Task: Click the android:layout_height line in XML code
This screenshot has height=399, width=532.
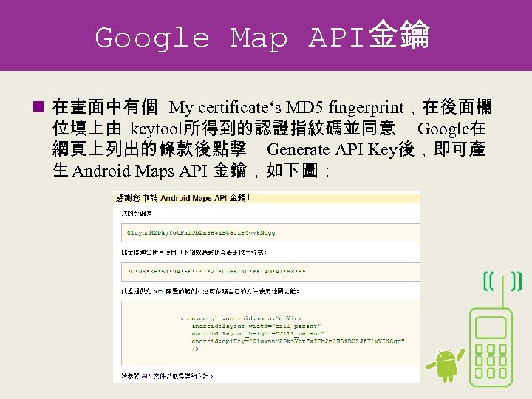Action: pyautogui.click(x=258, y=333)
